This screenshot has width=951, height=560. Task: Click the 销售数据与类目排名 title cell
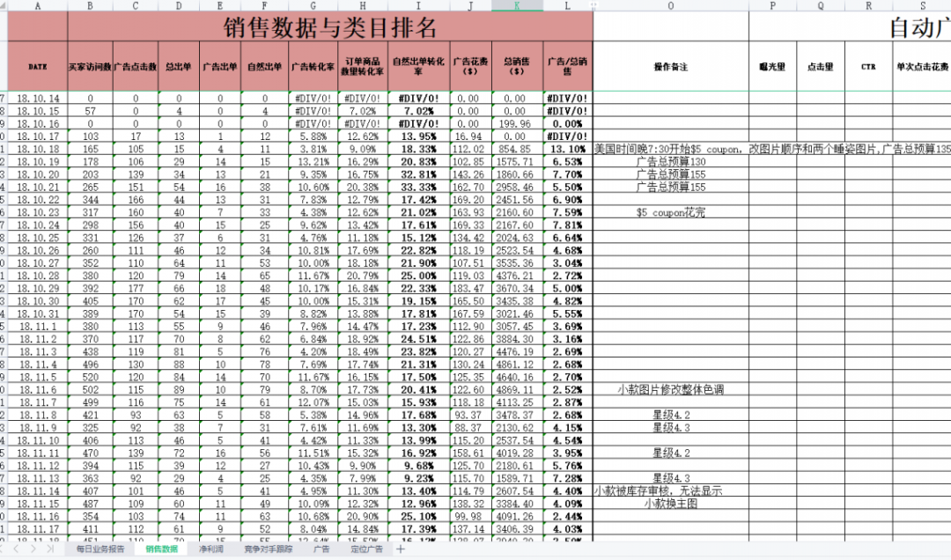[x=330, y=27]
